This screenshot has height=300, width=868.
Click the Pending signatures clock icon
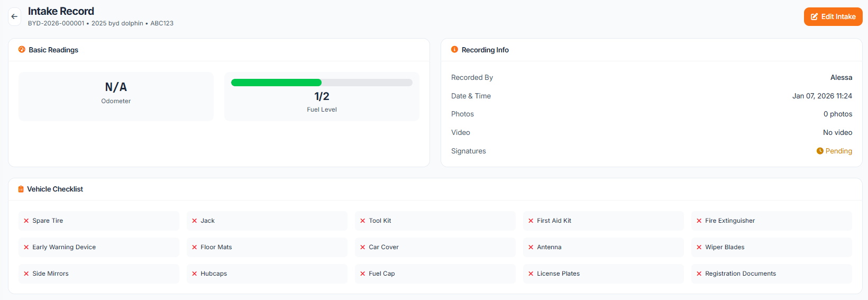tap(820, 151)
